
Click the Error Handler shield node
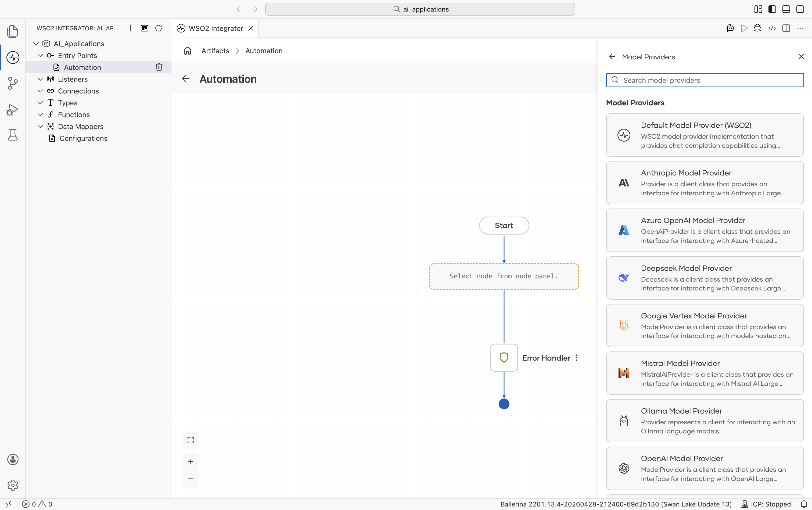point(504,358)
